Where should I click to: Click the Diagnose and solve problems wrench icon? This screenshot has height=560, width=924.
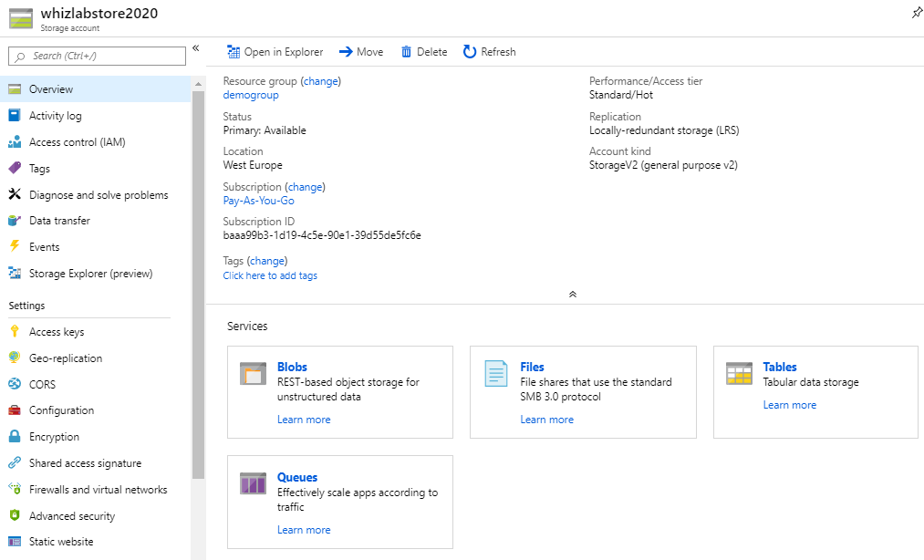point(15,194)
